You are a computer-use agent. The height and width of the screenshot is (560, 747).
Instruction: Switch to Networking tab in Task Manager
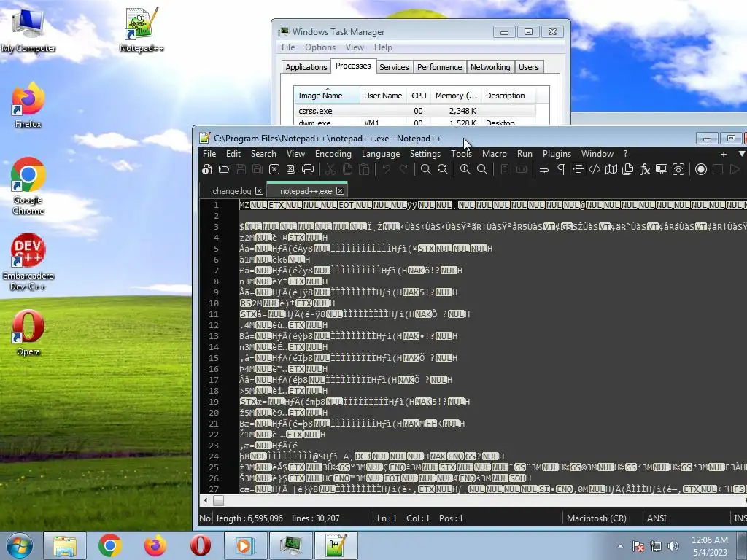click(490, 67)
